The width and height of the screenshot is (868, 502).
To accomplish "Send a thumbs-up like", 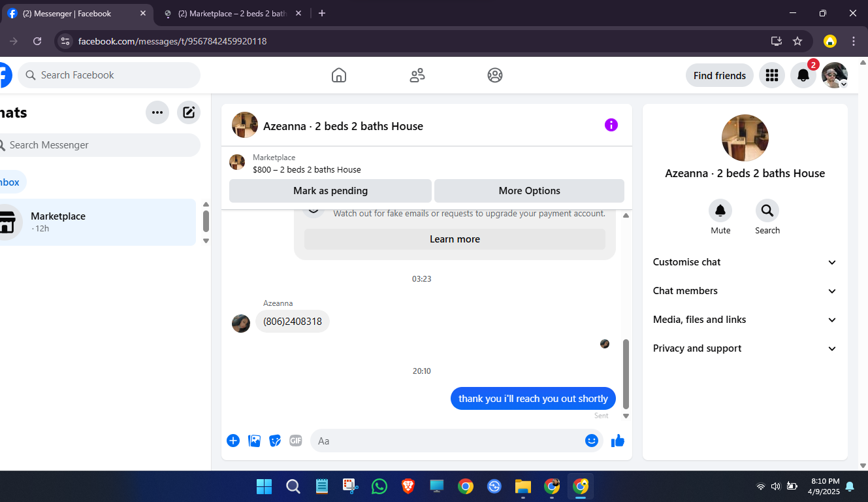I will 618,441.
